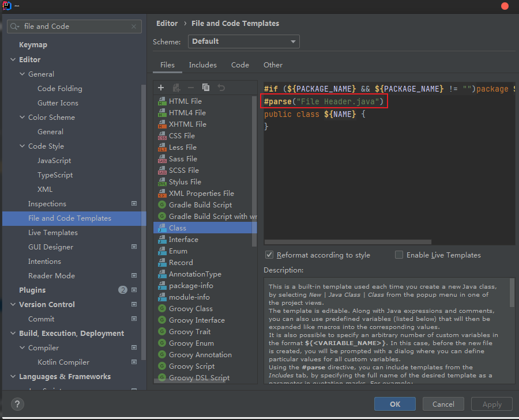Click the Reset to Default undo icon
The image size is (519, 420).
click(x=221, y=88)
